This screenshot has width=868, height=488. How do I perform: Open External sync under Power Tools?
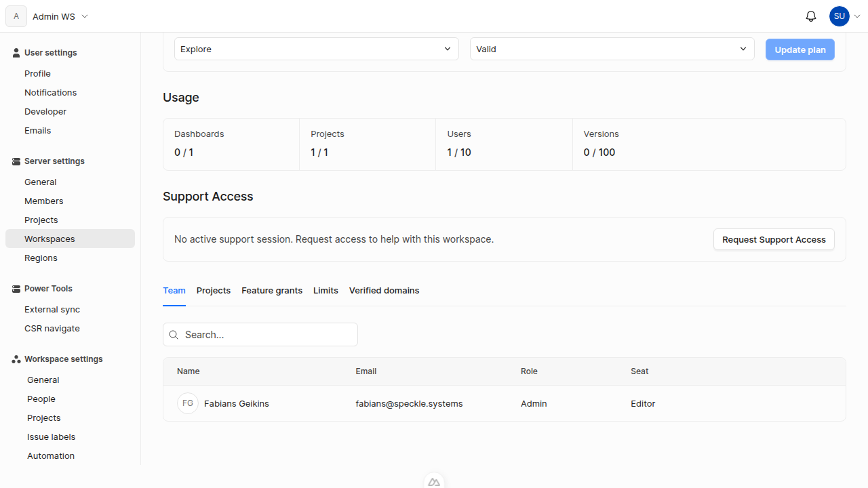pos(52,309)
